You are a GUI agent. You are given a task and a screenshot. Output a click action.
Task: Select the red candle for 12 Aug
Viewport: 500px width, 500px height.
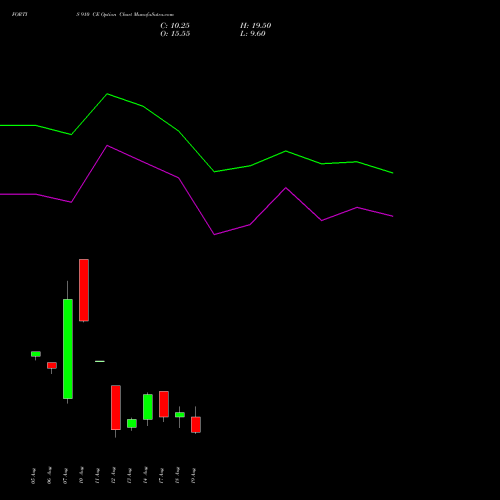click(116, 407)
